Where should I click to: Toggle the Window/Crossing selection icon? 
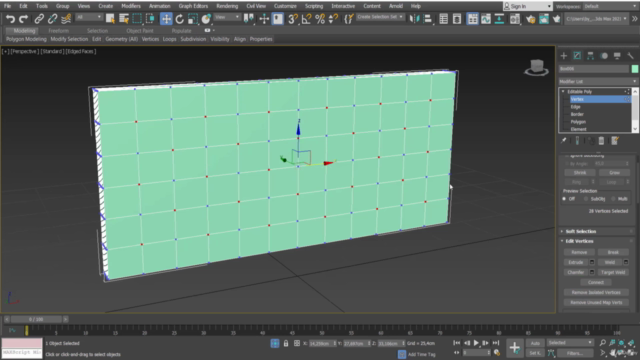[151, 19]
